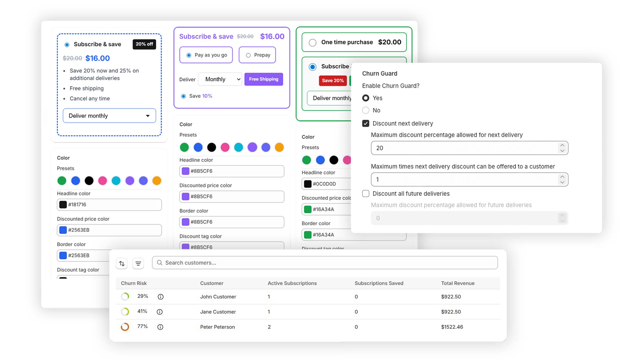Click the maximum discount percentage field showing 20
626x364 pixels.
pyautogui.click(x=469, y=148)
